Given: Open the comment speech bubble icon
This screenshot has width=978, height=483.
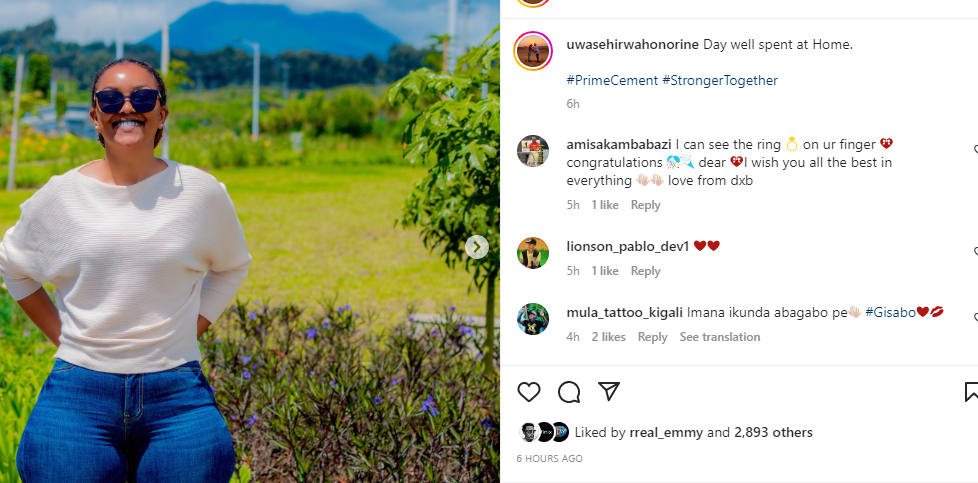Looking at the screenshot, I should (569, 392).
